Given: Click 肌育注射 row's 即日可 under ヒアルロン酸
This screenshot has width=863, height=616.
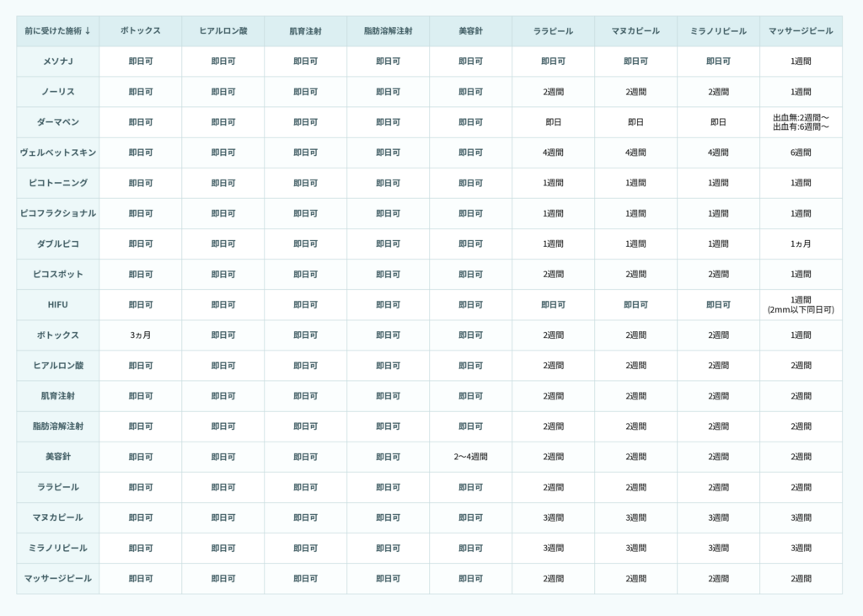Looking at the screenshot, I should click(x=222, y=396).
